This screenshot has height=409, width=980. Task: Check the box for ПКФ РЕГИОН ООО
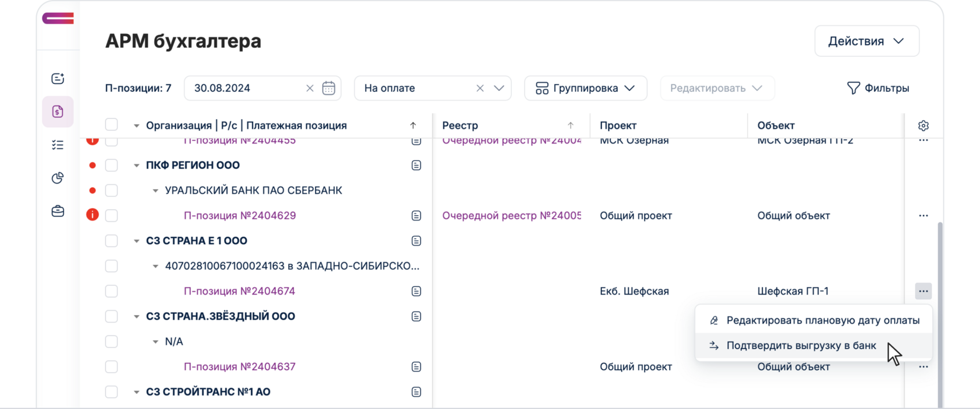point(111,166)
